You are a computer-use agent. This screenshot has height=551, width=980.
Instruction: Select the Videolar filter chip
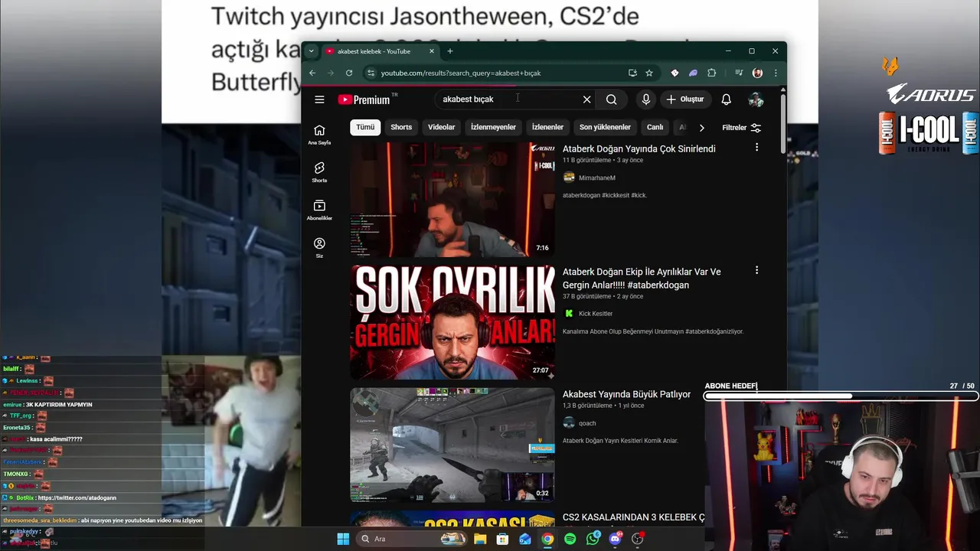[441, 127]
